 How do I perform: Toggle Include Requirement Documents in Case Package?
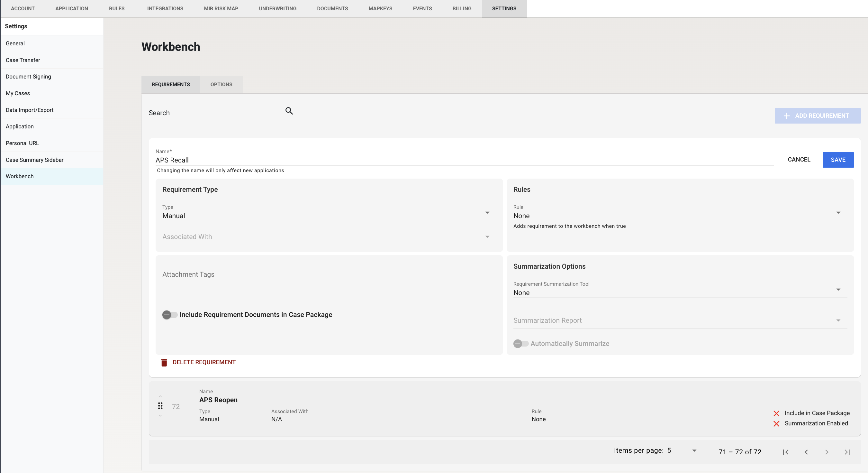pyautogui.click(x=170, y=315)
